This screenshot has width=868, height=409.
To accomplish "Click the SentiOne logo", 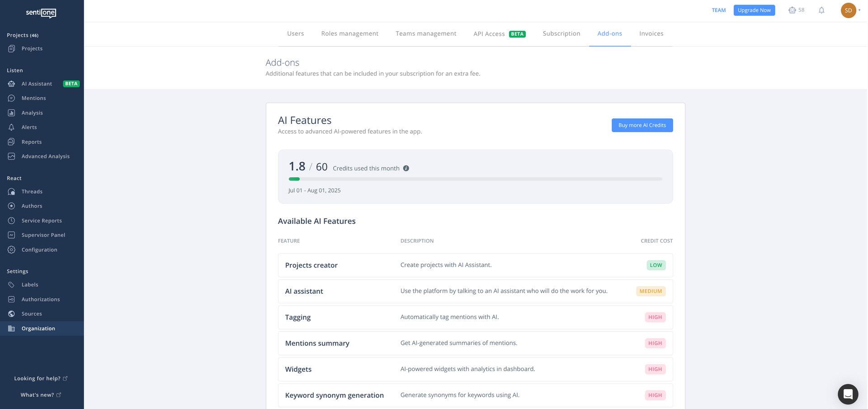I will point(41,13).
